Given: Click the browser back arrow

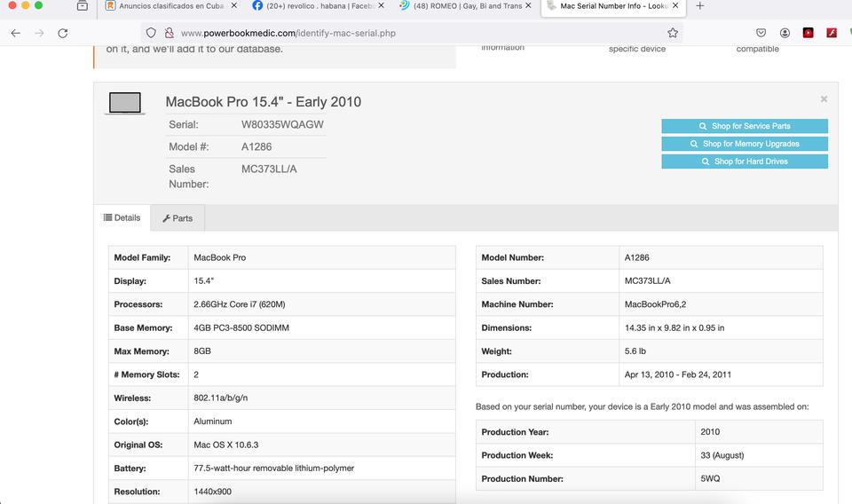Looking at the screenshot, I should pyautogui.click(x=16, y=33).
